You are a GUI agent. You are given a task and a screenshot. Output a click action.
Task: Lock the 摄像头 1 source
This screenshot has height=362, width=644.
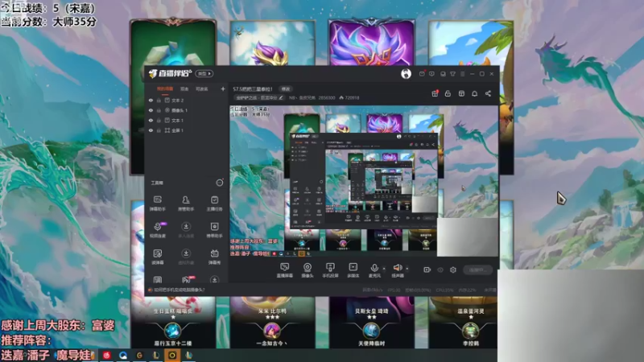click(159, 110)
